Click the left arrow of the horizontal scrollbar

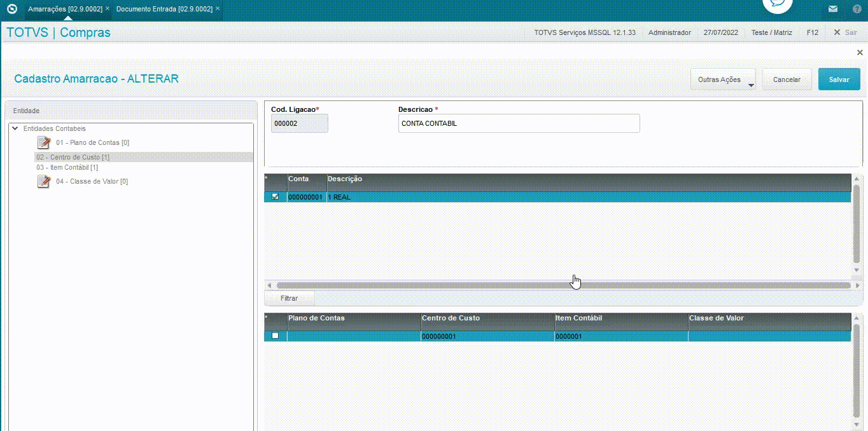coord(269,285)
